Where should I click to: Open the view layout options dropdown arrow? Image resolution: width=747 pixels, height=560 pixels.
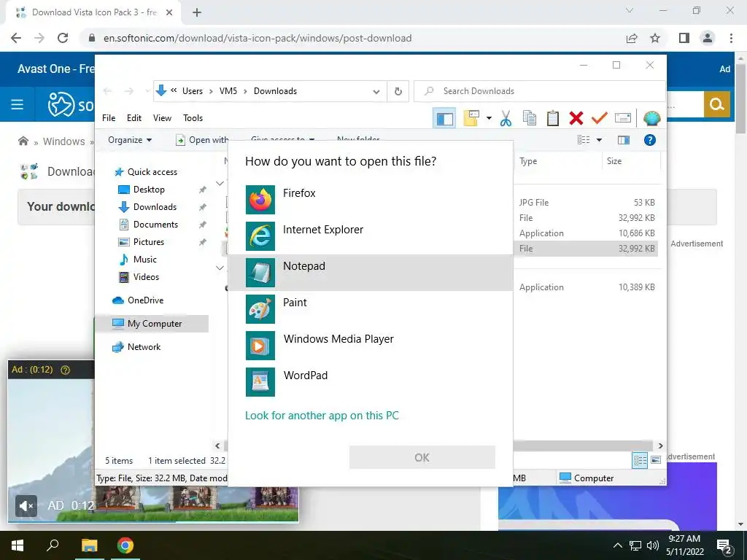pos(600,140)
